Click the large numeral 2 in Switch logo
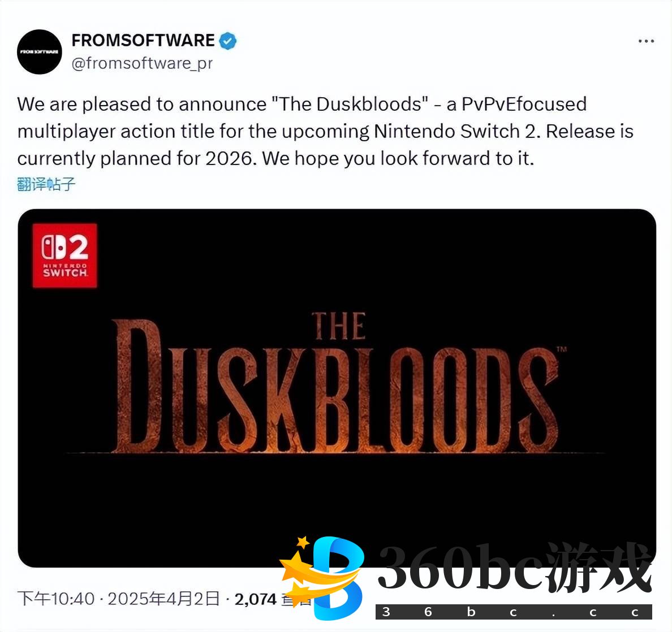The height and width of the screenshot is (632, 672). point(79,247)
